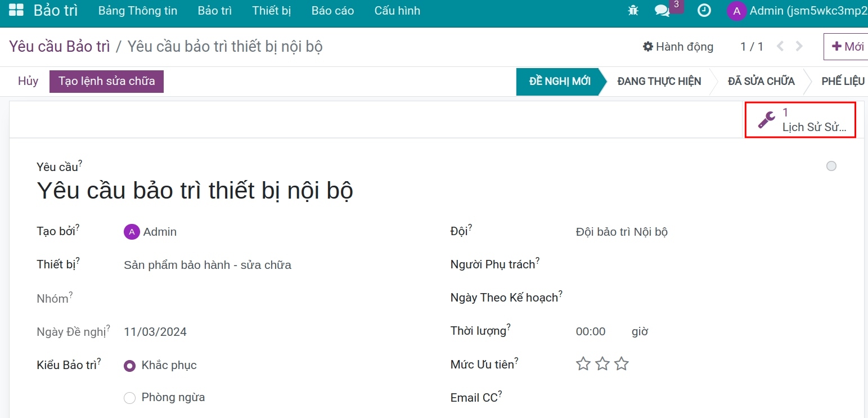Screen dimensions: 868x418
Task: Open the Bảng Thông tin menu
Action: [138, 11]
